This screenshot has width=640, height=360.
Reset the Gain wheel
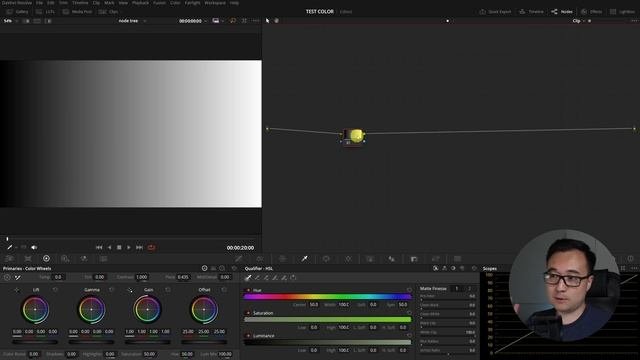point(168,289)
